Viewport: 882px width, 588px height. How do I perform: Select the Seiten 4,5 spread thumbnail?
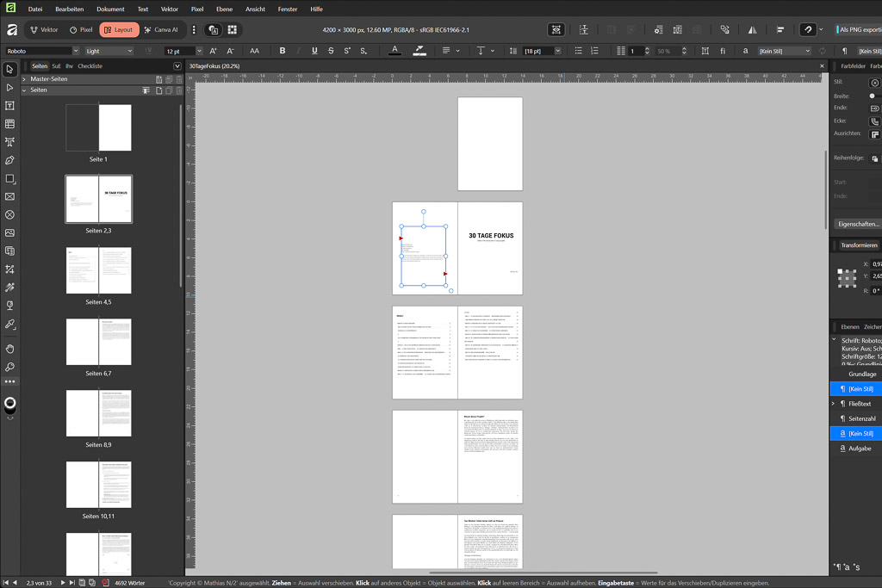click(x=98, y=270)
